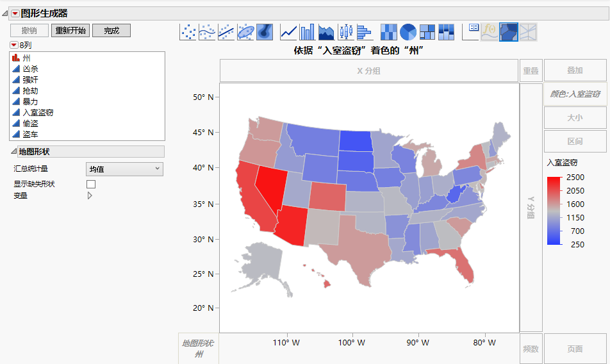Select the Box Plot element icon

pyautogui.click(x=346, y=32)
